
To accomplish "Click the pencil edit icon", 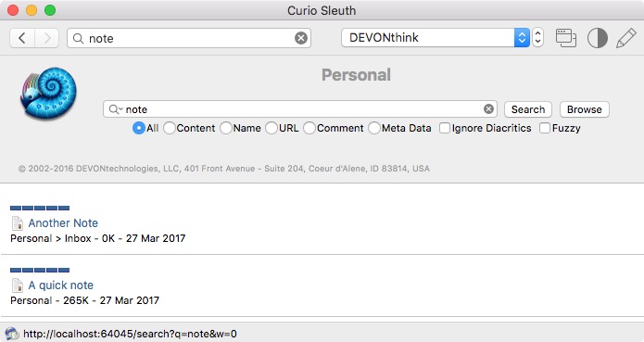I will 625,38.
